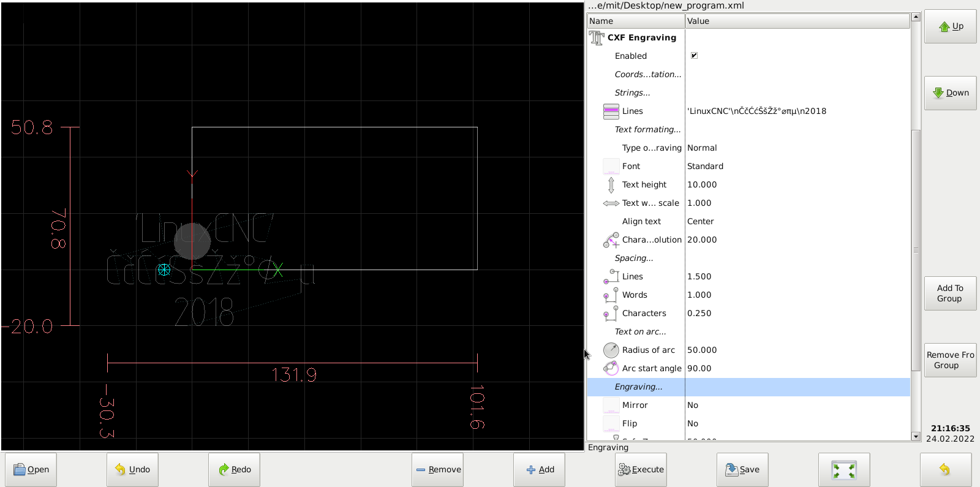Click the Flip row icon
This screenshot has height=487, width=980.
(x=611, y=423)
